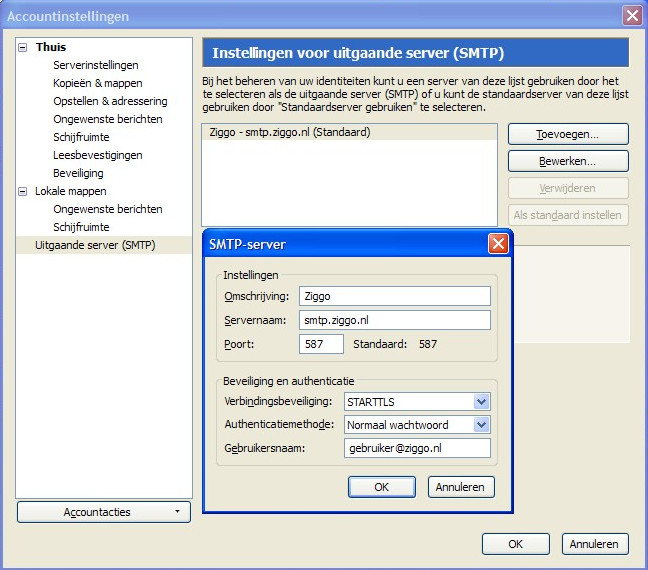Click the Poort number field

(321, 344)
